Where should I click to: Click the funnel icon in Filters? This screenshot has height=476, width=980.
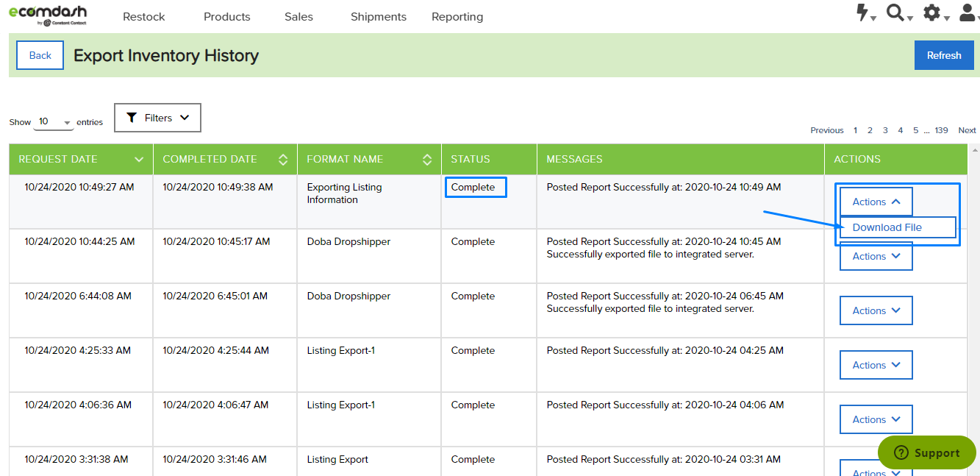132,118
